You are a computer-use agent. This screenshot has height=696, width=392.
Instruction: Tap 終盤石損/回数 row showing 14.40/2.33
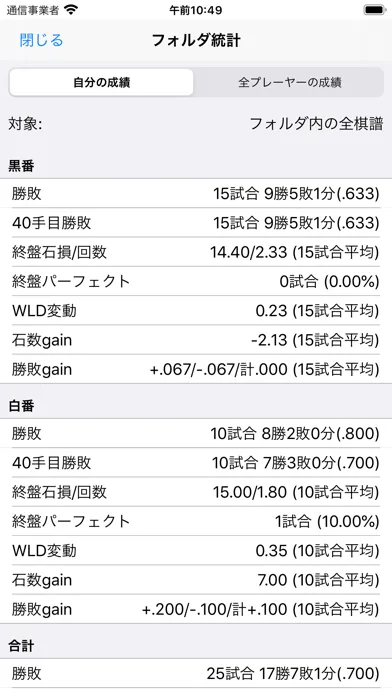(x=196, y=252)
